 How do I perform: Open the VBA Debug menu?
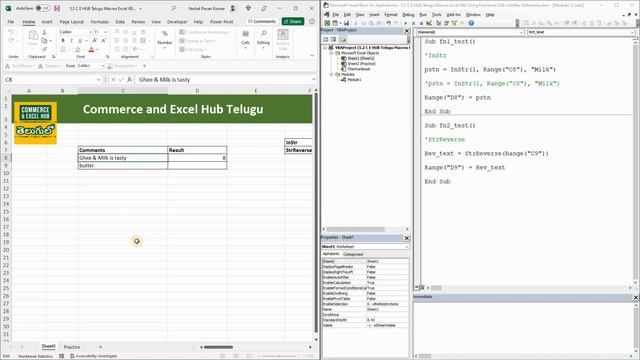point(408,15)
